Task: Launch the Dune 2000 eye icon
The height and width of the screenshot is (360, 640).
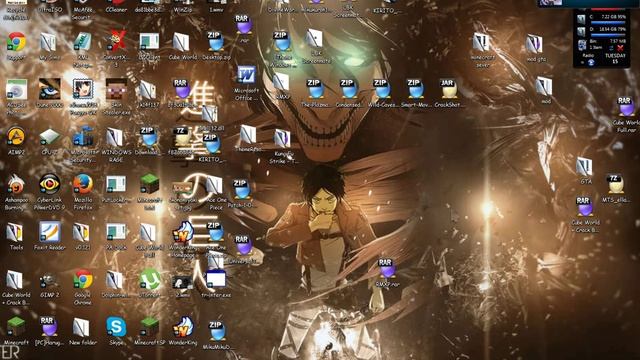Action: pyautogui.click(x=49, y=89)
